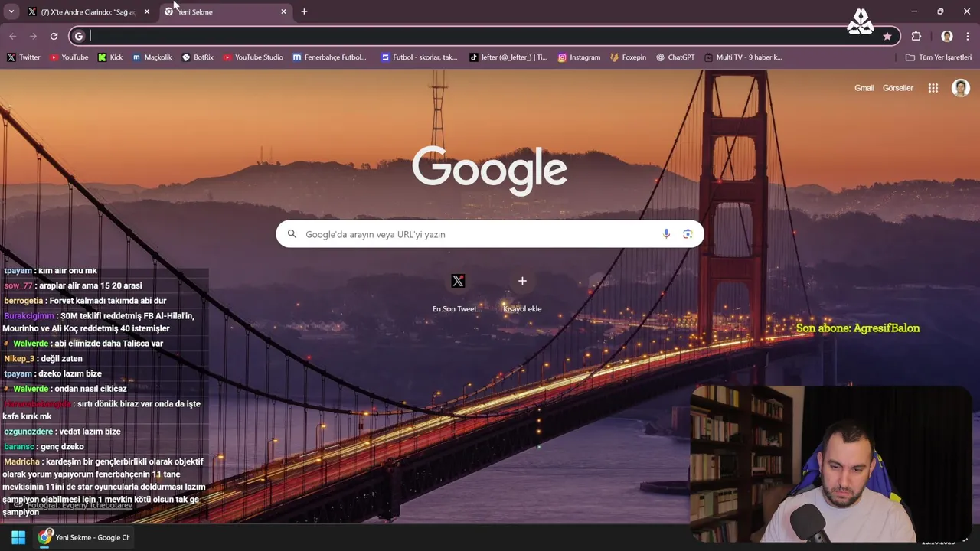Open the Google apps grid
The image size is (980, 551).
pos(933,88)
